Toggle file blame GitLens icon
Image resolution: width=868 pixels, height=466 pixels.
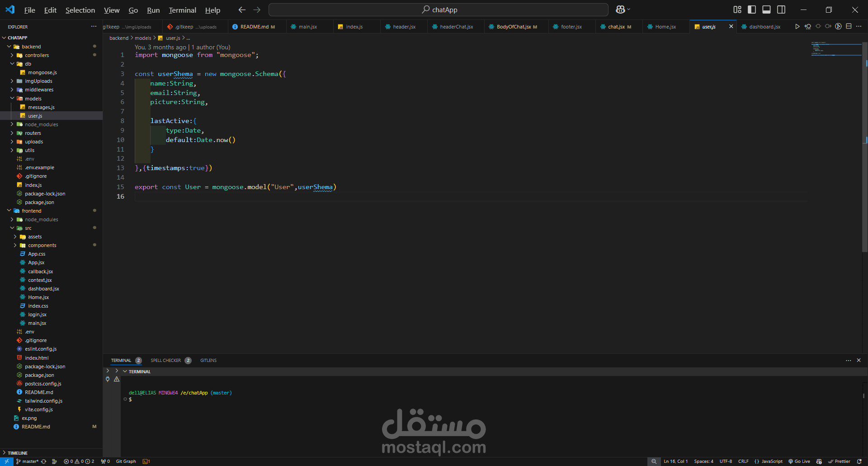click(x=838, y=27)
